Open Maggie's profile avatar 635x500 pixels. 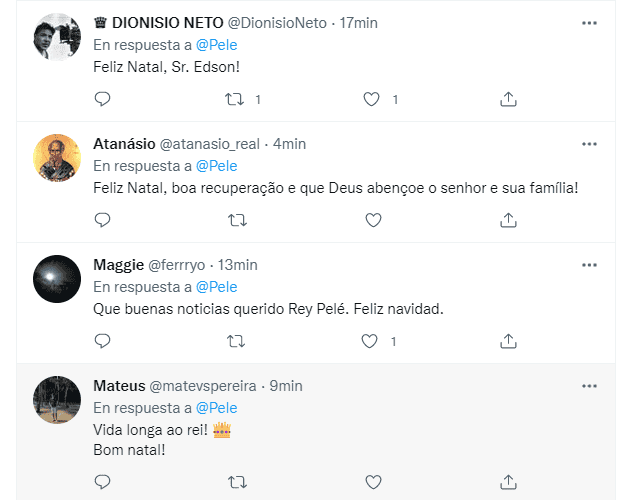(57, 279)
